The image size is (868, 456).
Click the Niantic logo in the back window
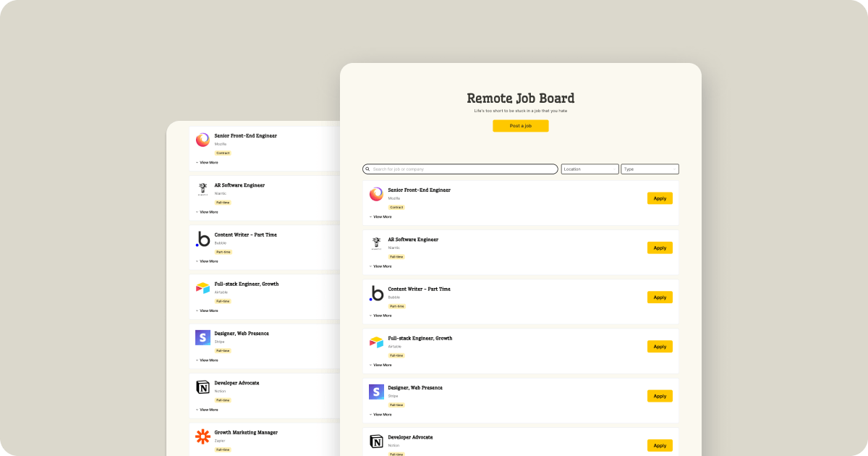(x=203, y=190)
